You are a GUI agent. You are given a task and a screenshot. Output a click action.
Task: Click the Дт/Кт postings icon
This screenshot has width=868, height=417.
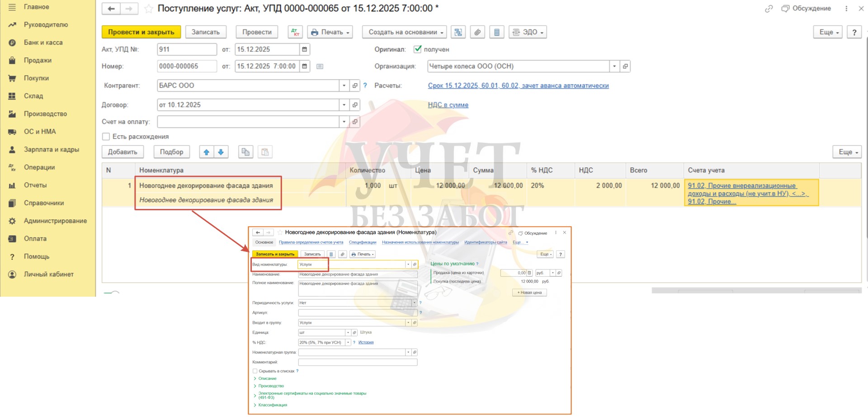(x=295, y=32)
